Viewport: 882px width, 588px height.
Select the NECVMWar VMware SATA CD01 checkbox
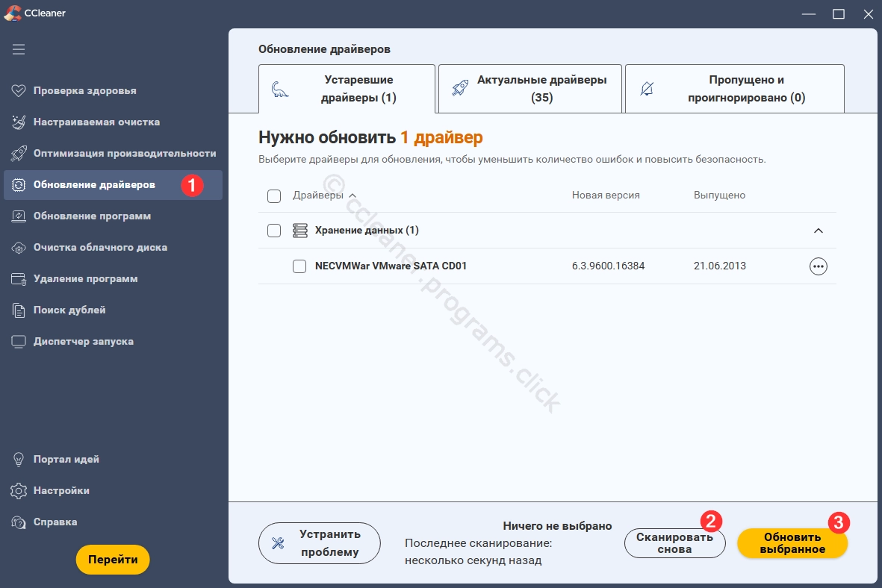coord(299,266)
